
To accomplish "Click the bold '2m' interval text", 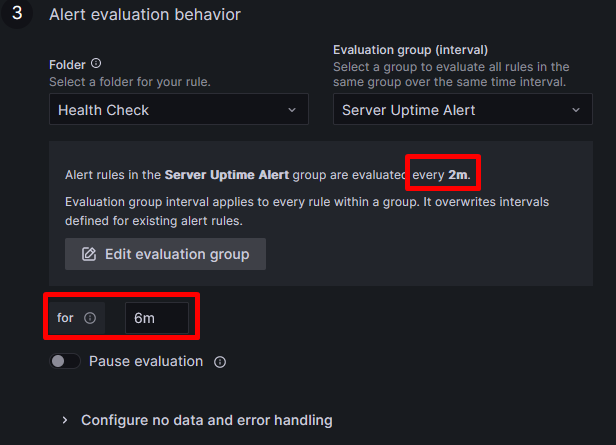I will point(458,174).
